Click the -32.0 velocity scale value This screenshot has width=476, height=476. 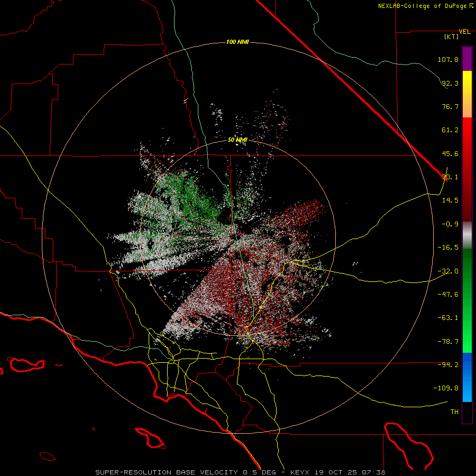coord(448,271)
